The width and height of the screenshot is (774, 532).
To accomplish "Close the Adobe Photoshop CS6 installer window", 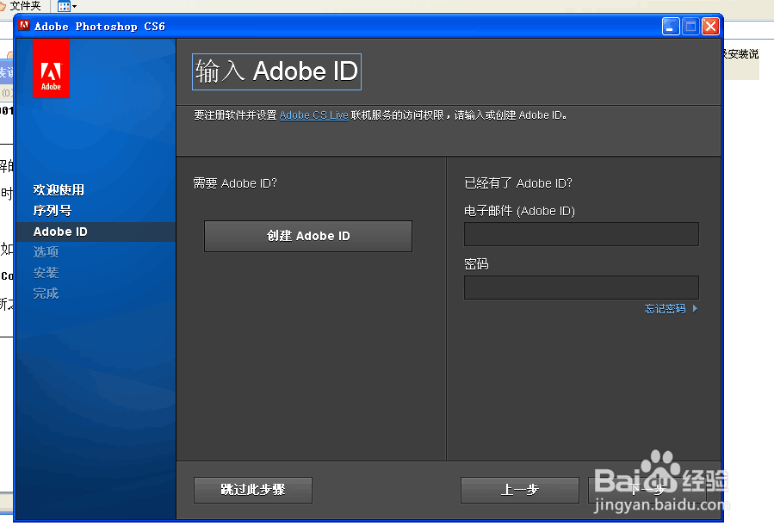I will (710, 26).
